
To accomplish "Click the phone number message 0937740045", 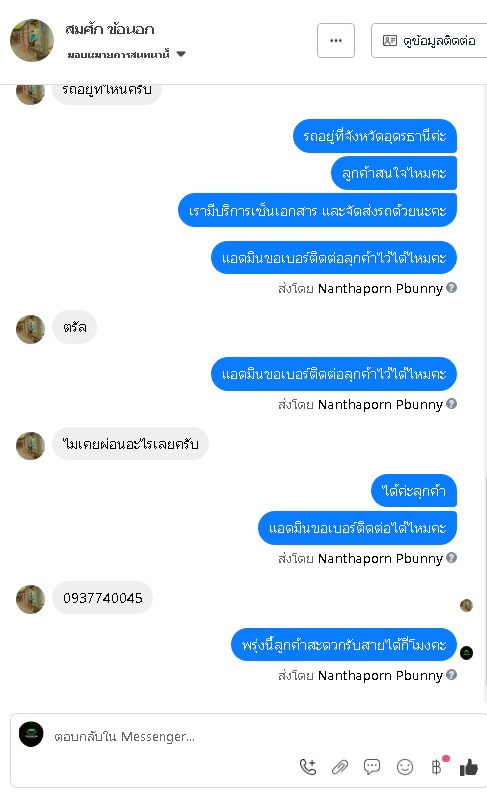I will coord(103,598).
